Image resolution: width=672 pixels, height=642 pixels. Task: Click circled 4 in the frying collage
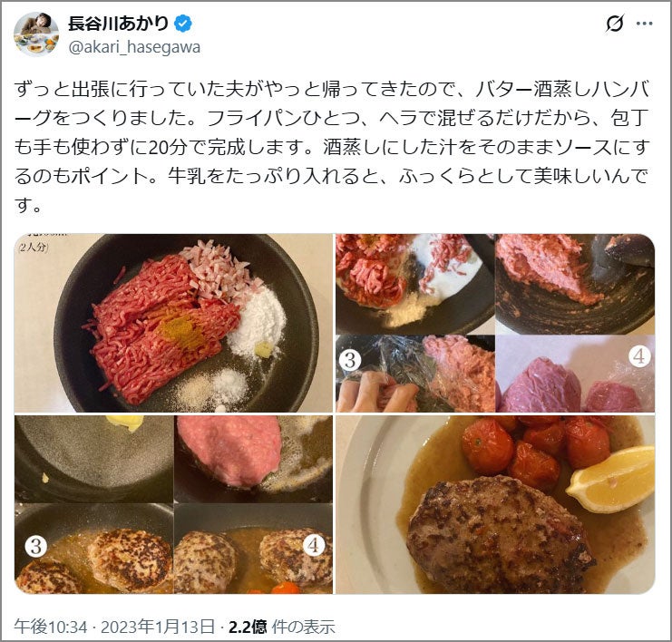click(314, 545)
